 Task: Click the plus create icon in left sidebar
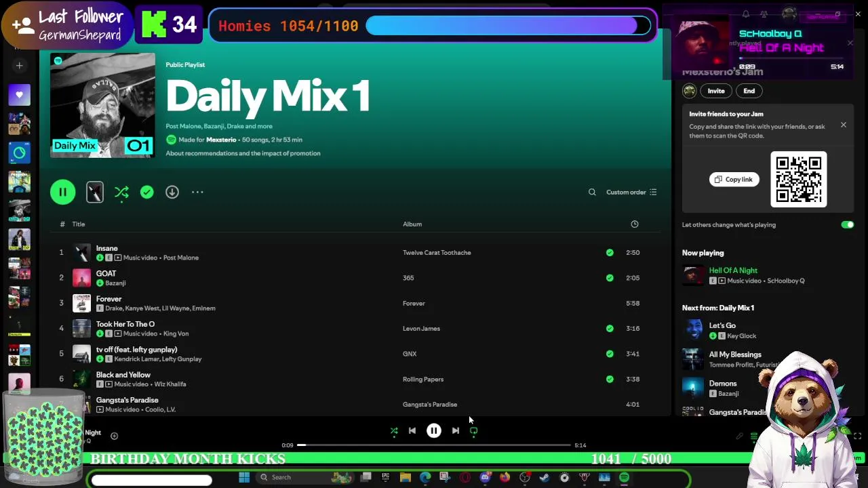(x=20, y=66)
